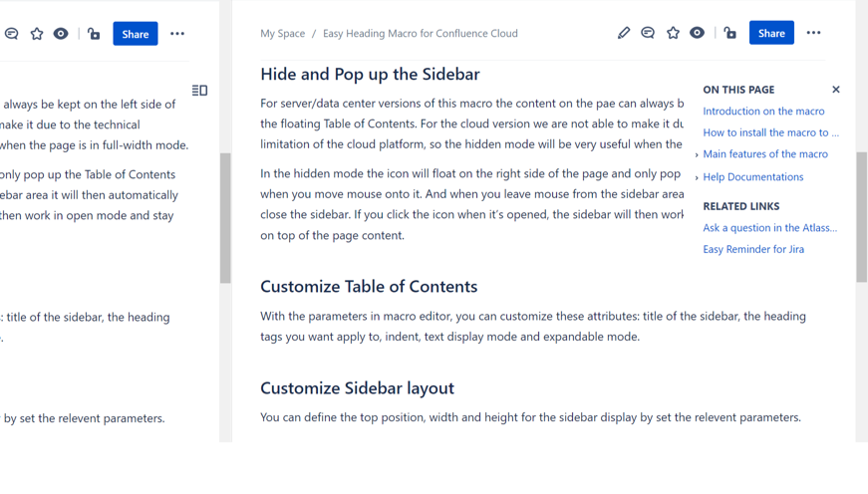Open page restrictions lock in right header
The width and height of the screenshot is (868, 494).
coord(730,33)
